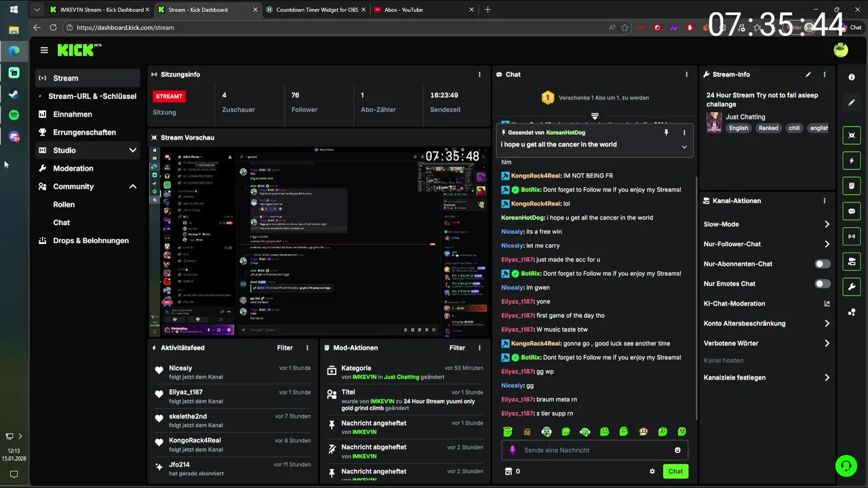Click the browser address bar URL
868x488 pixels.
125,28
